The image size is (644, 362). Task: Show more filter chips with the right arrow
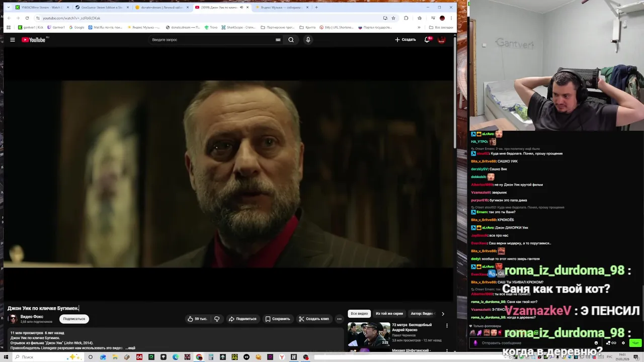(443, 314)
